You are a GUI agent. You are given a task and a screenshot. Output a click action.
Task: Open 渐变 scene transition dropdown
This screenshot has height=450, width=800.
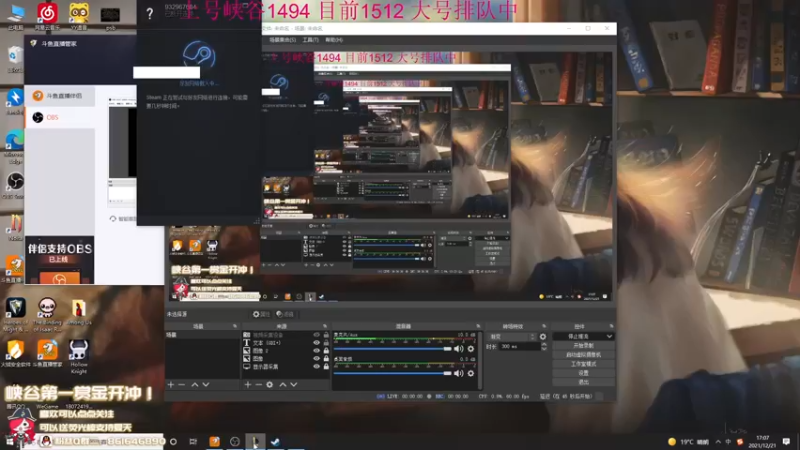tap(512, 337)
